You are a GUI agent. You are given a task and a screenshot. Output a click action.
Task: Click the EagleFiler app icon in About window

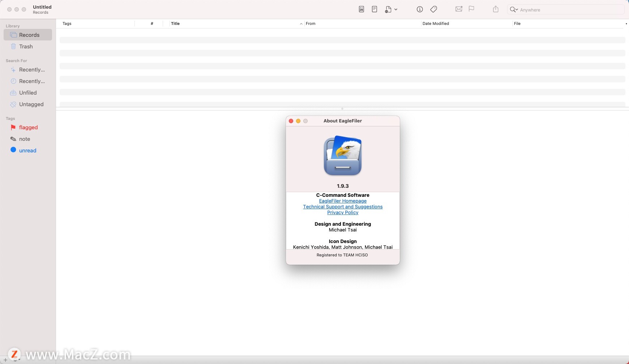(x=343, y=156)
